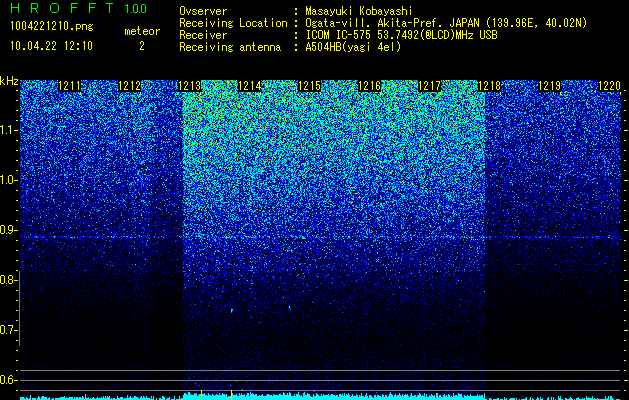Click the 1217 time marker

click(x=429, y=86)
